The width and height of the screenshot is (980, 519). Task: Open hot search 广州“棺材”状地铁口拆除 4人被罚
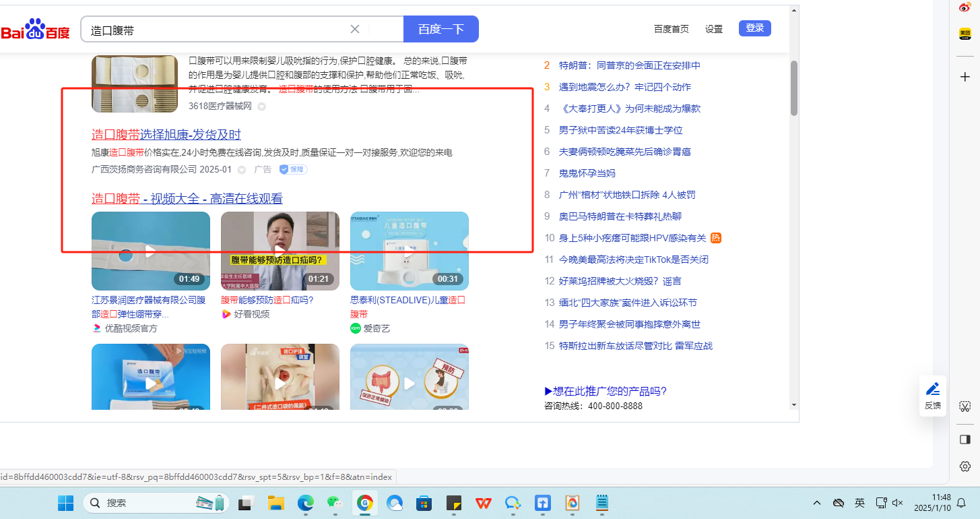tap(627, 195)
